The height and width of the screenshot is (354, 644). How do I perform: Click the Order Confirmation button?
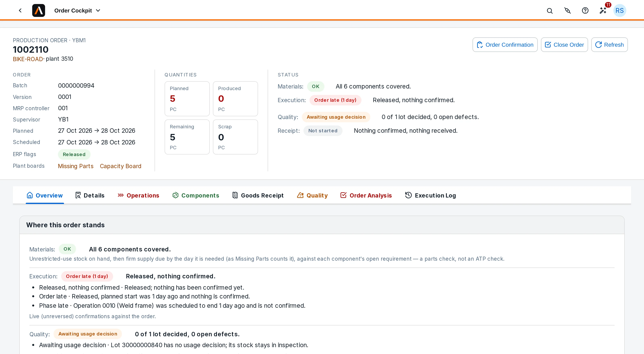pyautogui.click(x=505, y=45)
